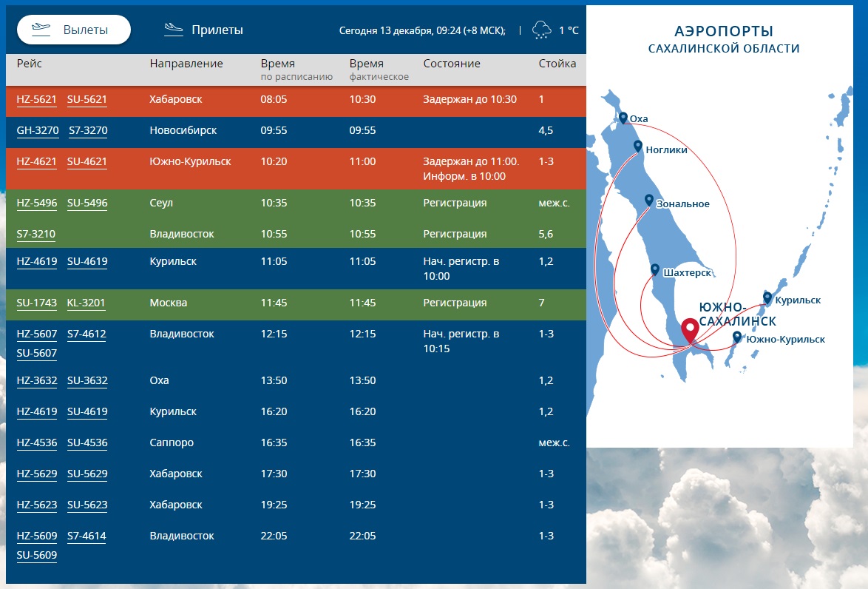Open flight SU-4621 to Южно-Курильск
Screen dimensions: 868x589
[87, 162]
